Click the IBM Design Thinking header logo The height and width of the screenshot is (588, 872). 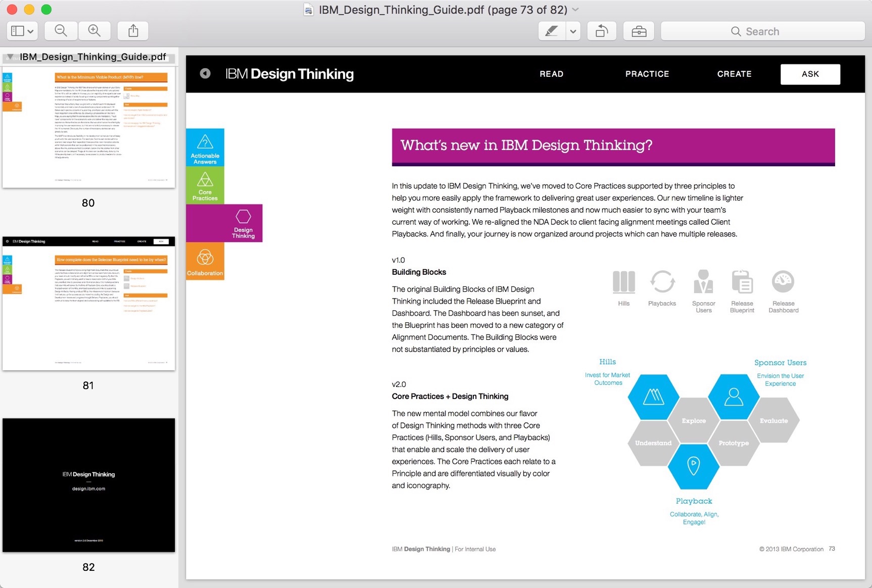[x=289, y=74]
